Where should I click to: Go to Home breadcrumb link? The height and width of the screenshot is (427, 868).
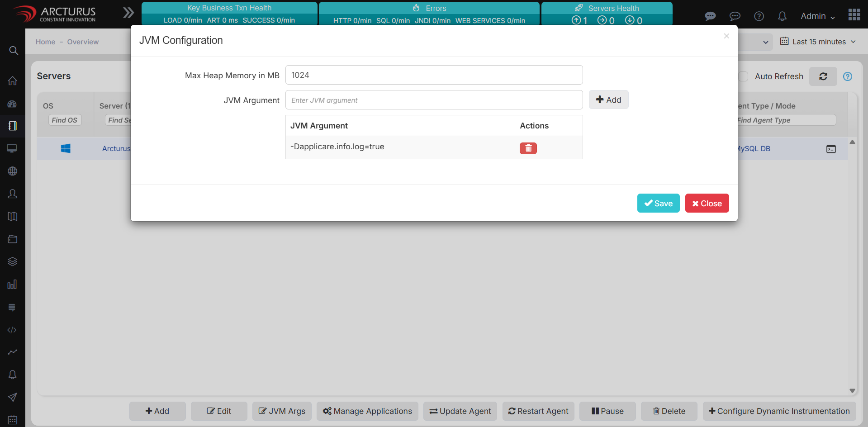(x=45, y=42)
